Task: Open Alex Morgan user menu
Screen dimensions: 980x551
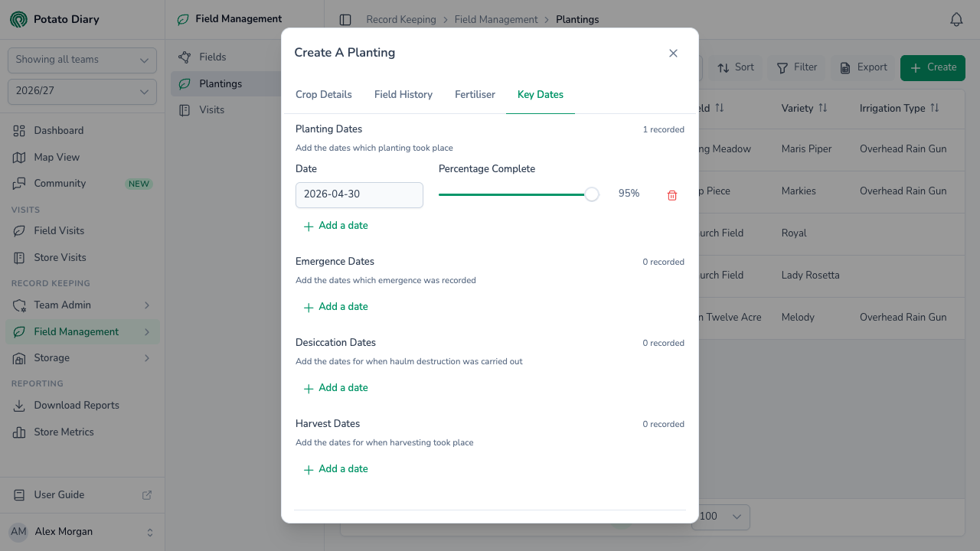Action: click(82, 532)
